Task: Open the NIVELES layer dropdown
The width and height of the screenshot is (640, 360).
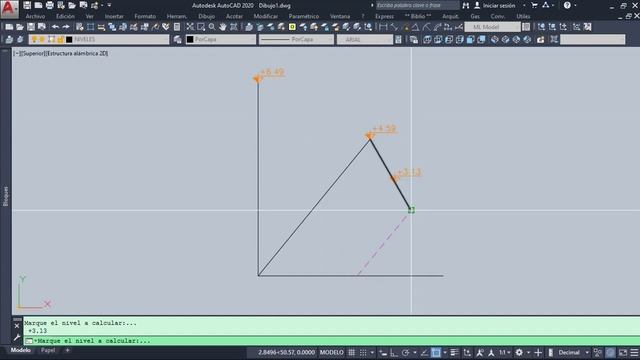Action: tap(99, 39)
